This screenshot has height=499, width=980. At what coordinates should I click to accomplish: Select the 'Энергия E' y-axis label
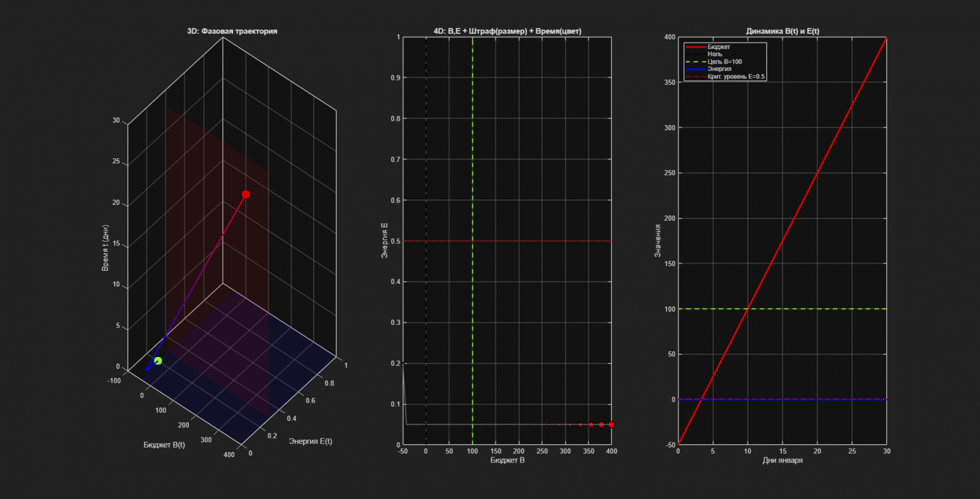[x=384, y=240]
